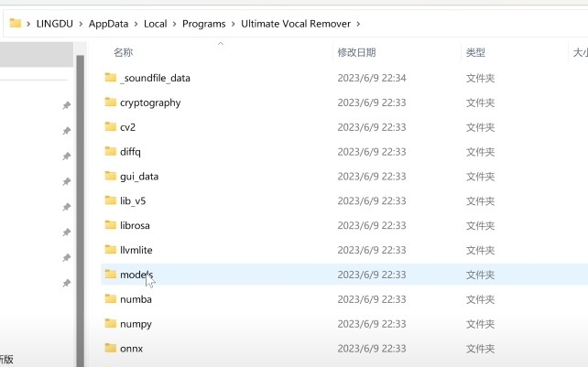Select the llvmlite folder name

[x=136, y=250]
